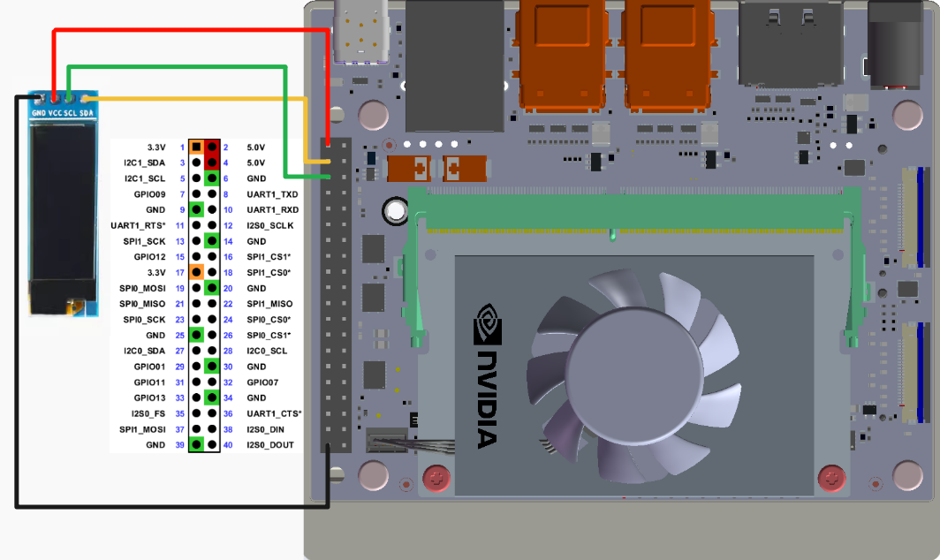The image size is (940, 560).
Task: Select the left orange USB port
Action: tap(561, 53)
